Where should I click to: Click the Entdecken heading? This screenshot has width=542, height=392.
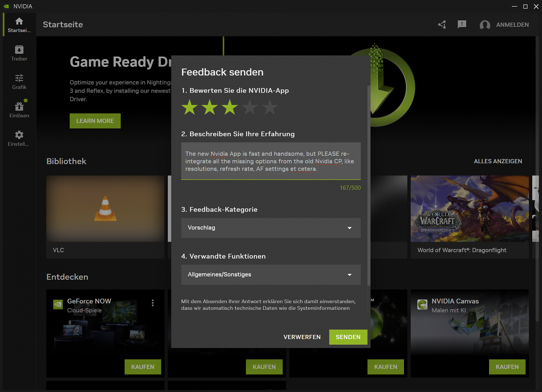(67, 277)
